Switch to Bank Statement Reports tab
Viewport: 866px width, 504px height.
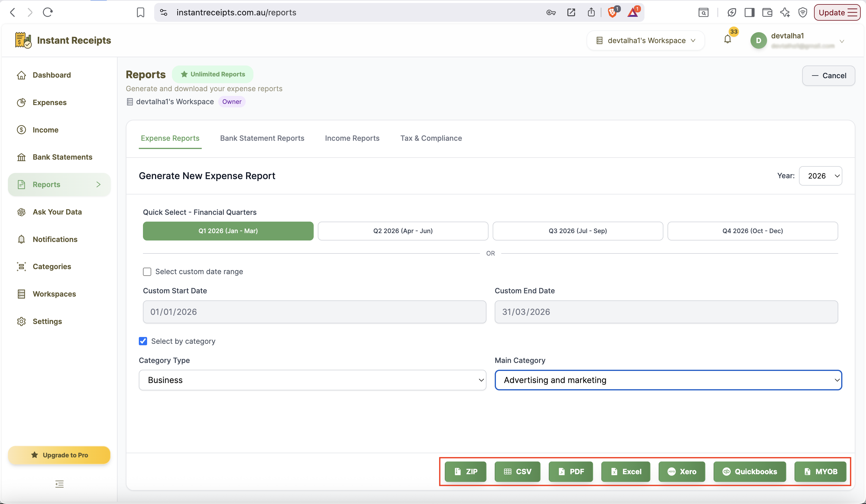[262, 138]
